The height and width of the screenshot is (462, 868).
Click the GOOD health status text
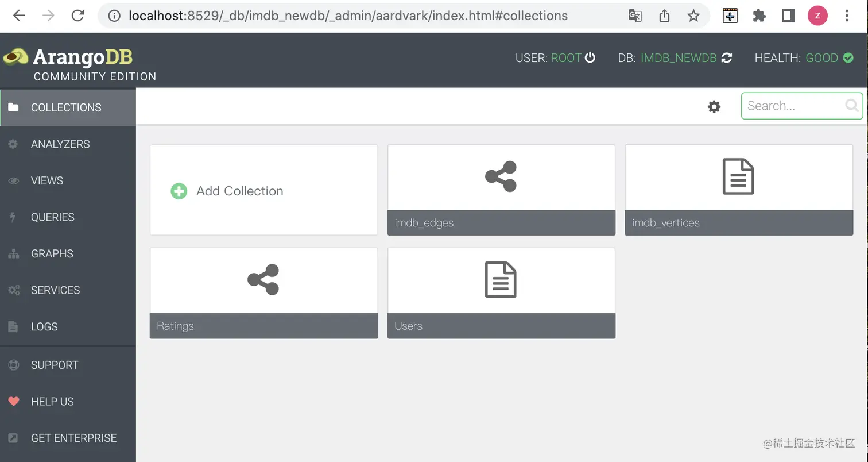822,58
